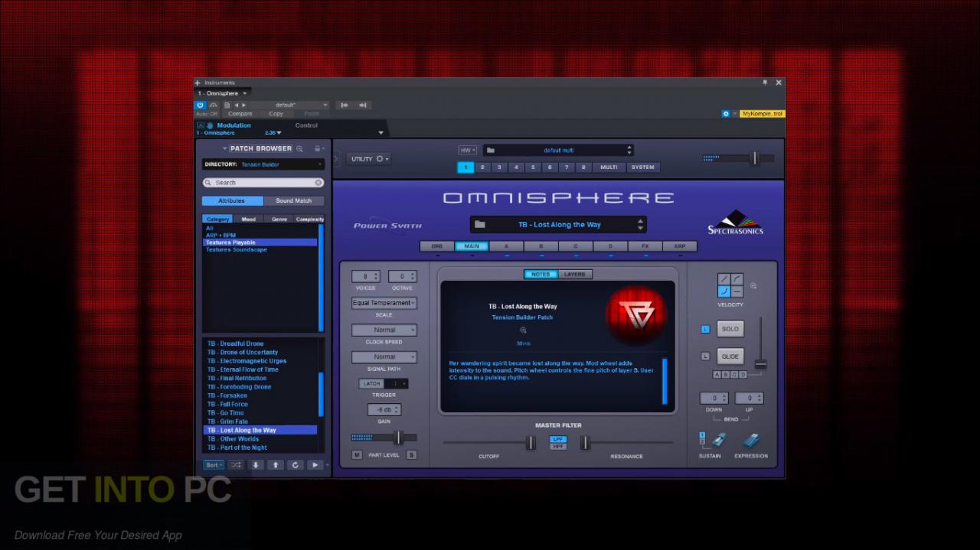
Task: Select the HPF filter type
Action: (558, 447)
